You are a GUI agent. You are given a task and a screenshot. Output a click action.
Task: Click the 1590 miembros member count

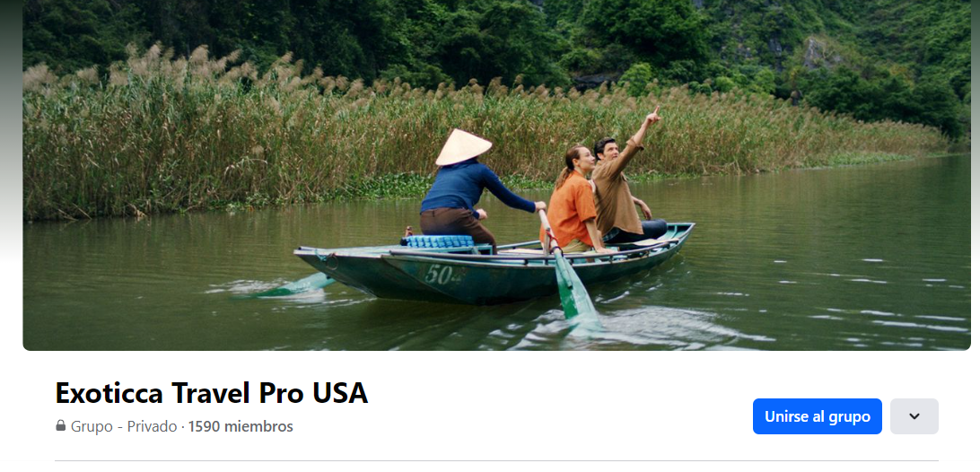tap(241, 427)
